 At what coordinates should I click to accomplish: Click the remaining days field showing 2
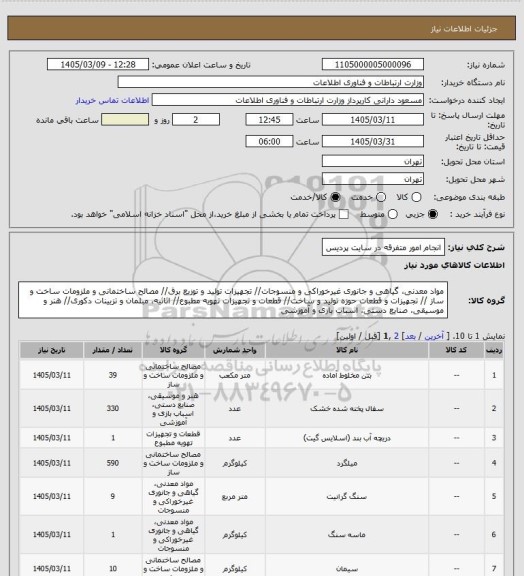(196, 120)
